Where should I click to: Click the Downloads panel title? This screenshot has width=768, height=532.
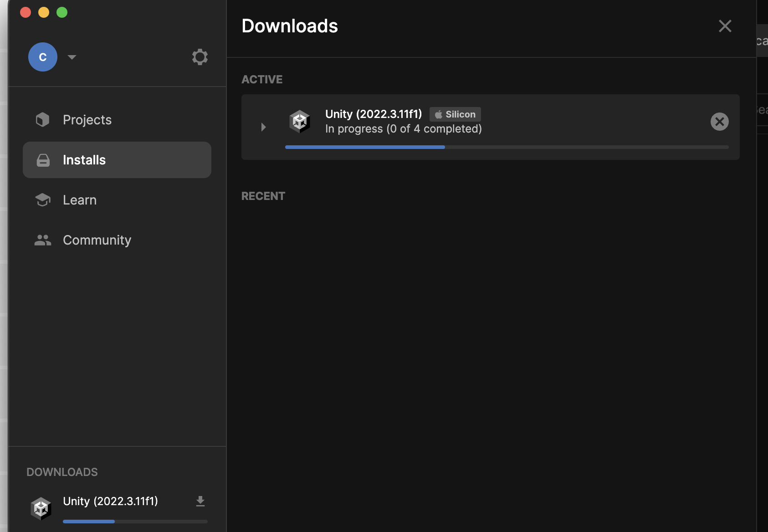[290, 26]
